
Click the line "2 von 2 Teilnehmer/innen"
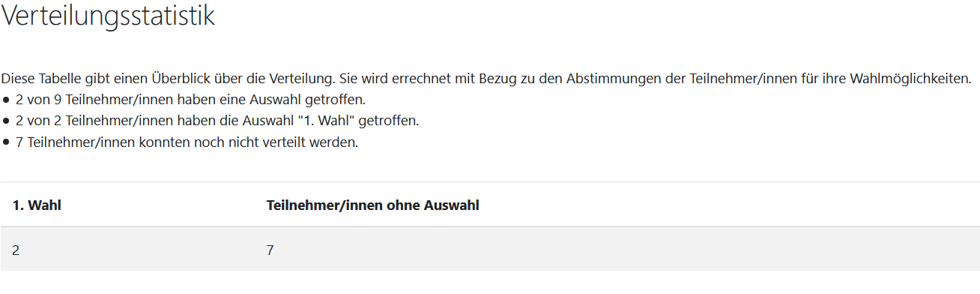click(x=217, y=121)
